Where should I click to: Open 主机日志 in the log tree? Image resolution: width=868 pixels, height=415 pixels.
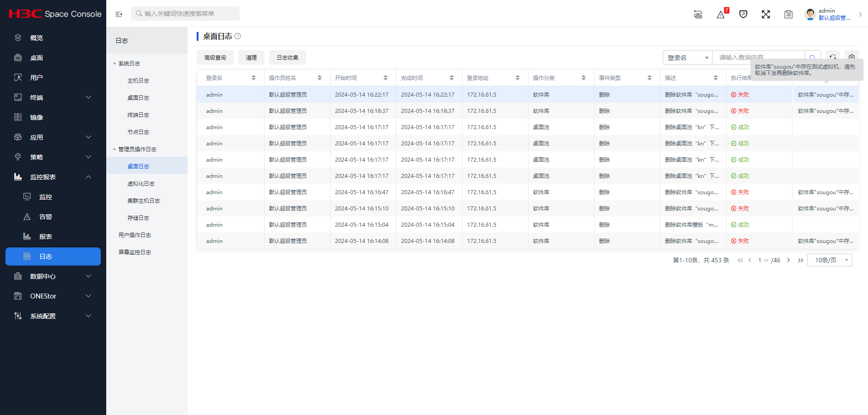138,81
